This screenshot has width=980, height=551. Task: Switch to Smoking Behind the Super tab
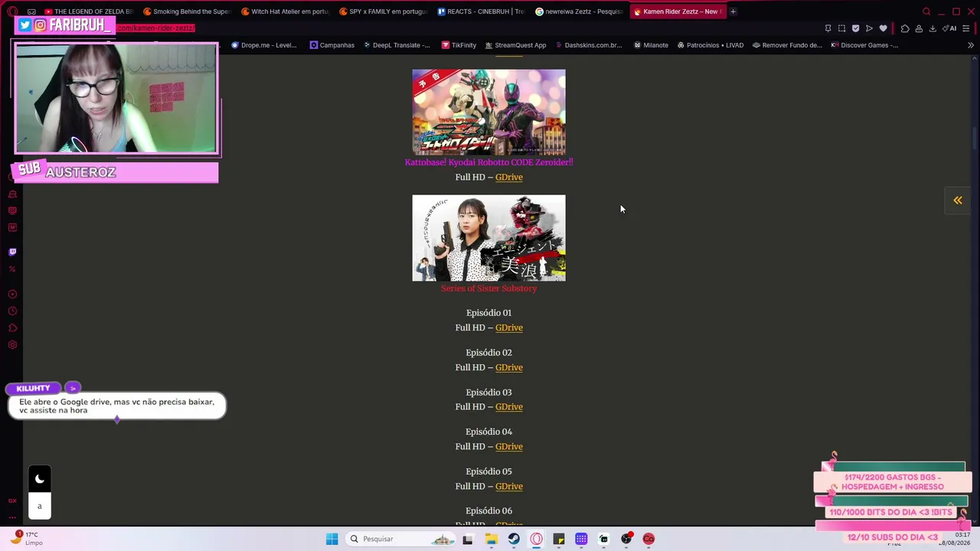click(x=187, y=11)
